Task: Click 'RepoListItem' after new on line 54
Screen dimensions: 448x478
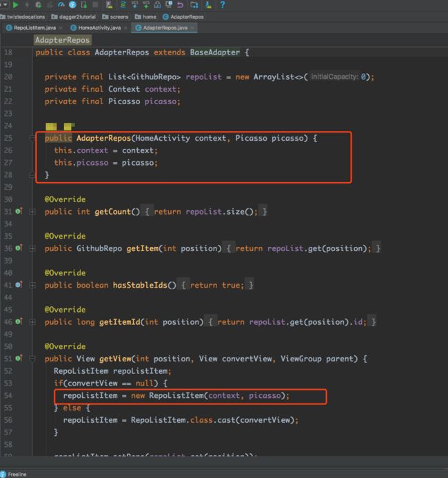Action: pyautogui.click(x=176, y=395)
